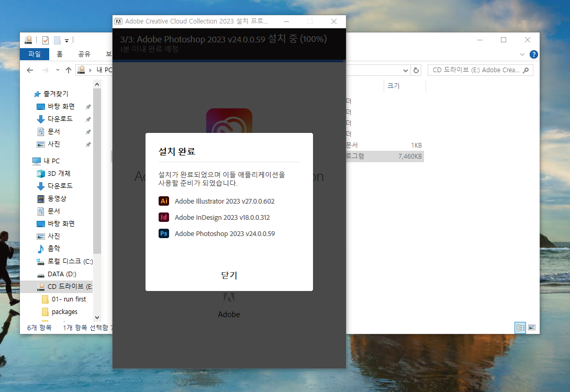Viewport: 570px width, 392px height.
Task: Expand the Explorer ribbon chevron
Action: click(x=522, y=54)
